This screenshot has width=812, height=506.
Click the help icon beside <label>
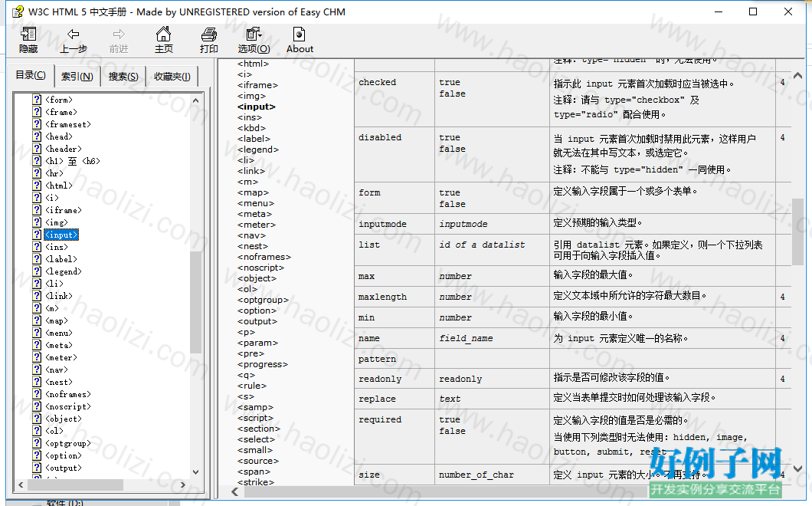click(37, 259)
